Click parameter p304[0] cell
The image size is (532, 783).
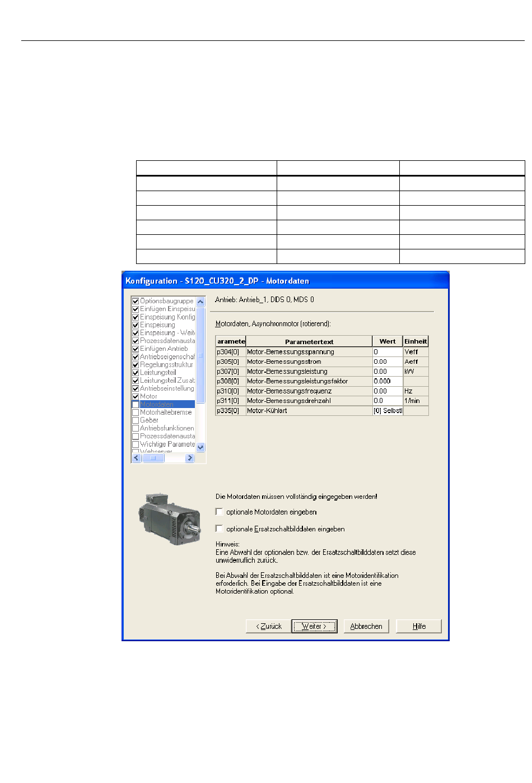pyautogui.click(x=231, y=352)
